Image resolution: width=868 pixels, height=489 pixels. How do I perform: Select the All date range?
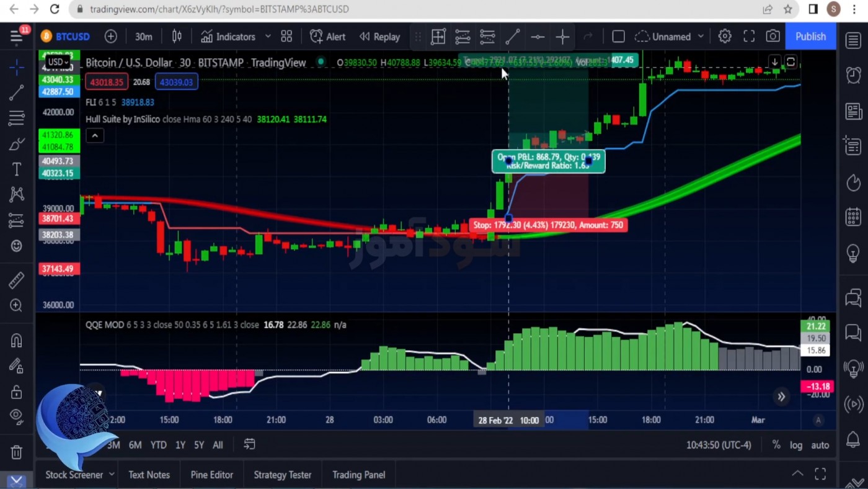coord(218,445)
